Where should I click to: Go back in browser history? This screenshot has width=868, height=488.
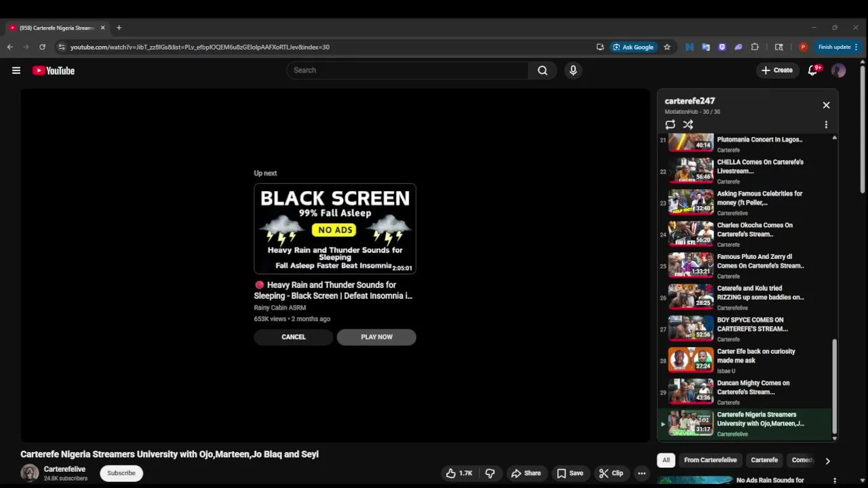(x=9, y=47)
